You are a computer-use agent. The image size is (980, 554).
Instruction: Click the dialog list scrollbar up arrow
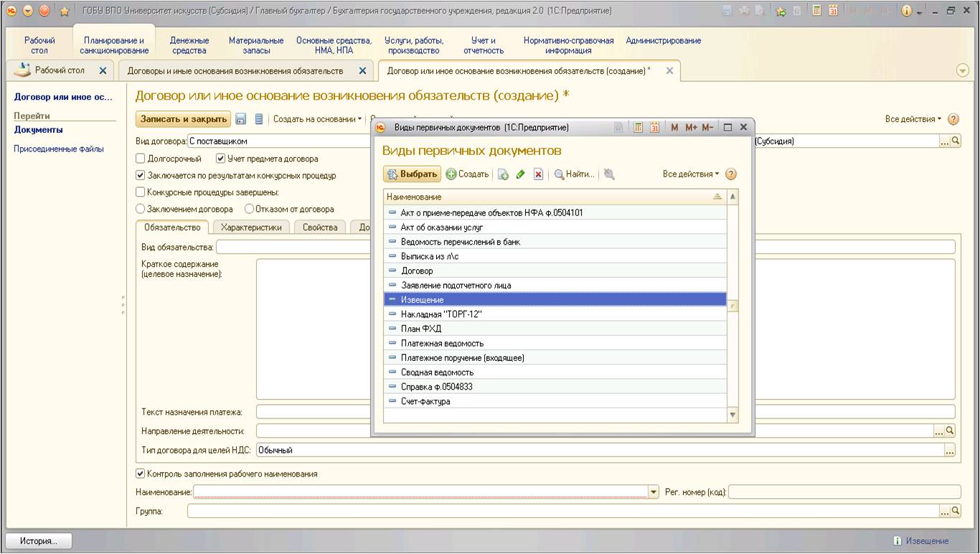(732, 196)
